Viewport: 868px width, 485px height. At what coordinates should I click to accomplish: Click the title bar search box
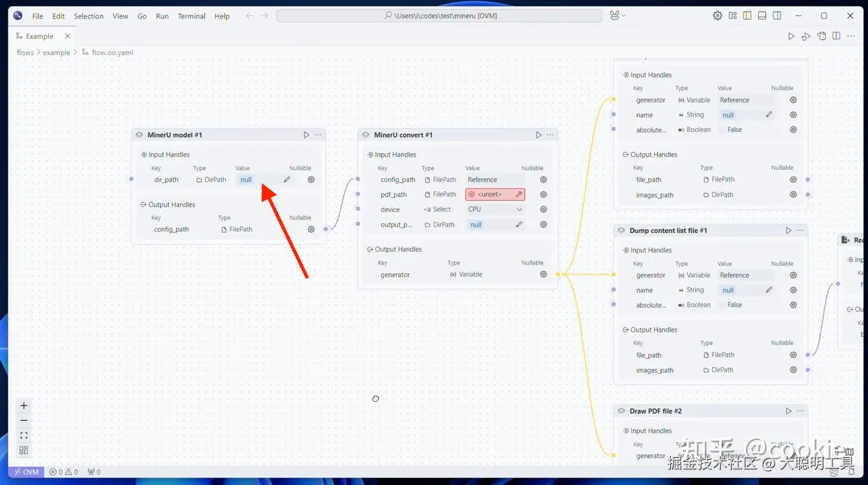[439, 16]
